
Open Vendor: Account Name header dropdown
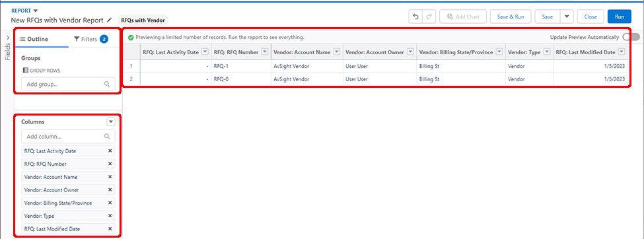337,52
